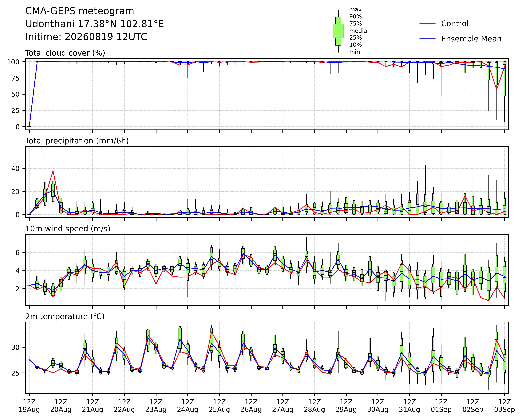Click the '12Z 28Aug' x-axis label

[314, 406]
